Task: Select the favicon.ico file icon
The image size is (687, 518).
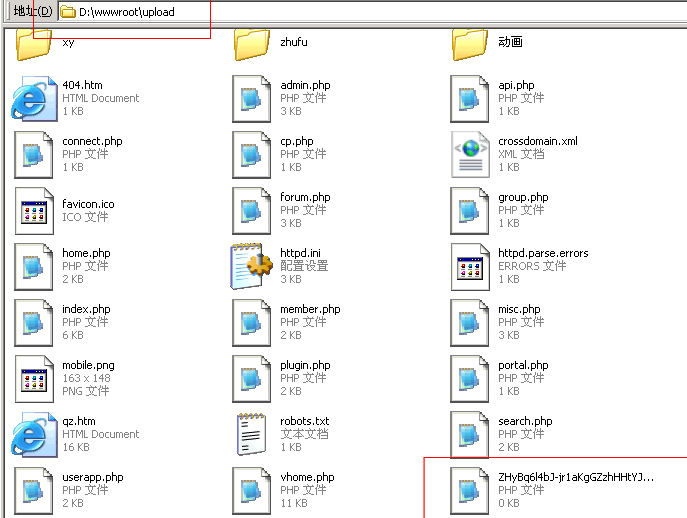Action: click(34, 211)
